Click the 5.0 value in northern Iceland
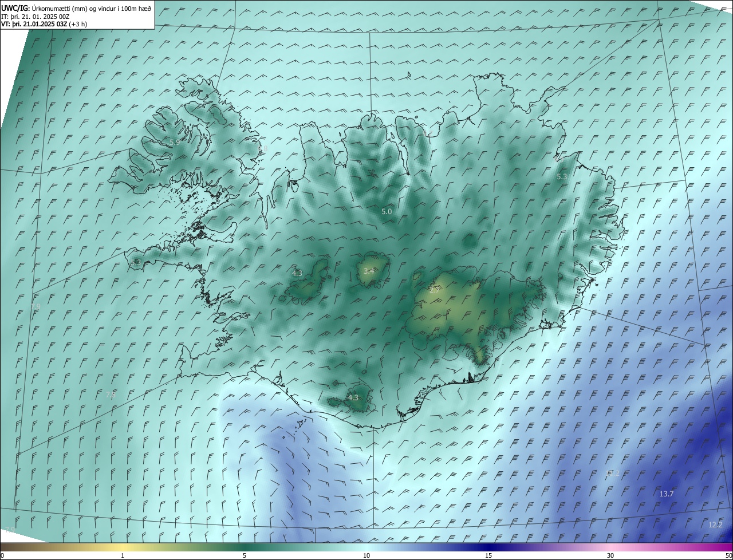 click(x=387, y=212)
